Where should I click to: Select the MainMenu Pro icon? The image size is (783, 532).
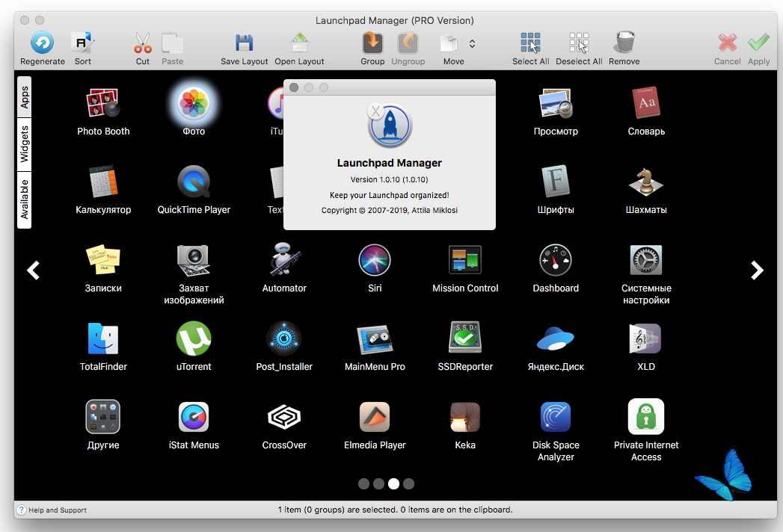pyautogui.click(x=375, y=339)
